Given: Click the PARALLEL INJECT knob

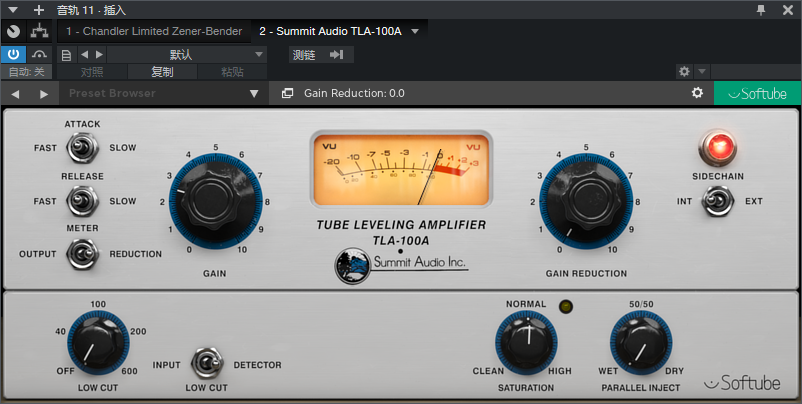Looking at the screenshot, I should click(641, 342).
